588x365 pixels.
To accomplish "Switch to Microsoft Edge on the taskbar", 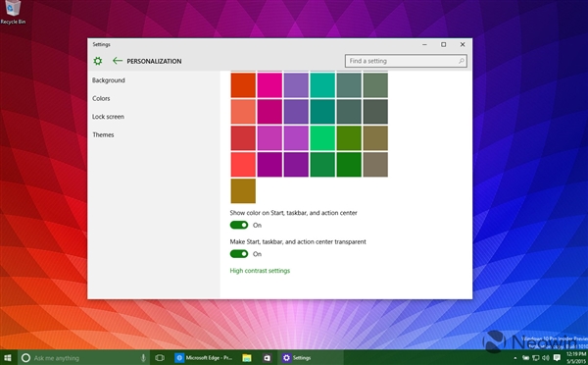I will coord(204,358).
